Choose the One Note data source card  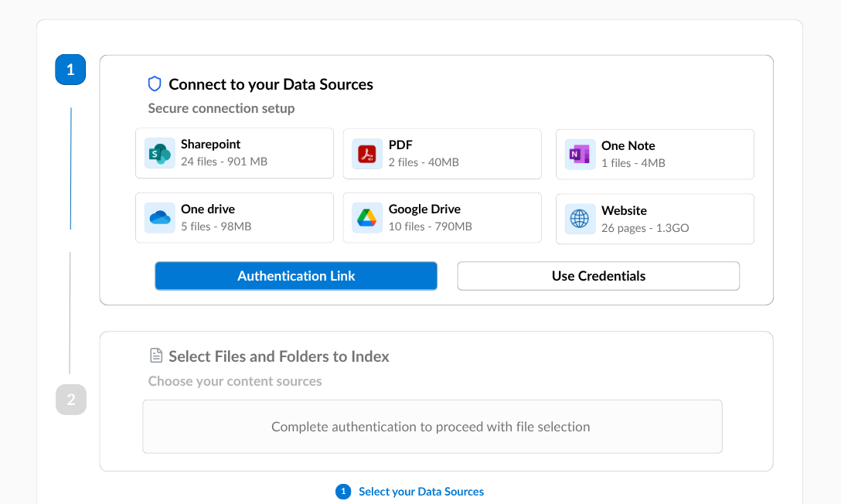tap(655, 155)
